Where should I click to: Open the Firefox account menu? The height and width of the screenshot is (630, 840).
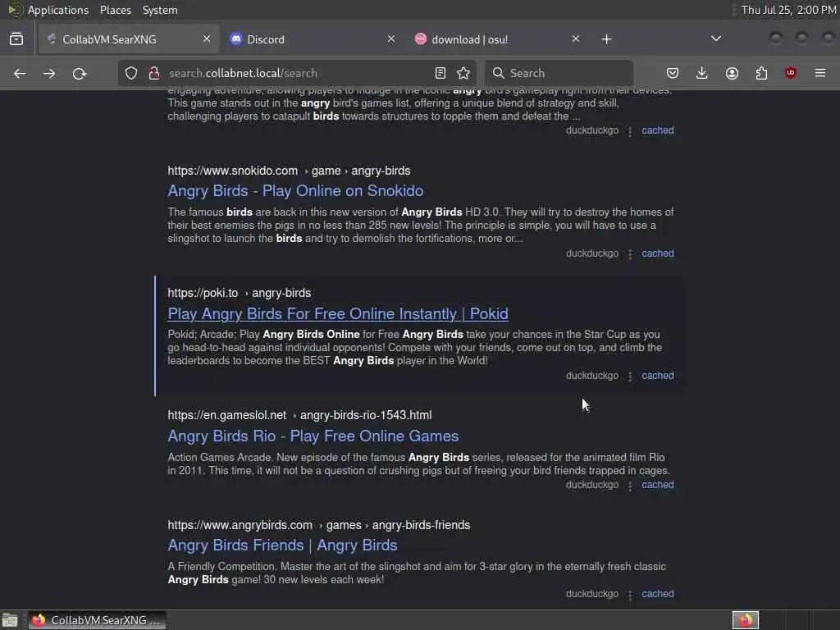click(x=732, y=73)
